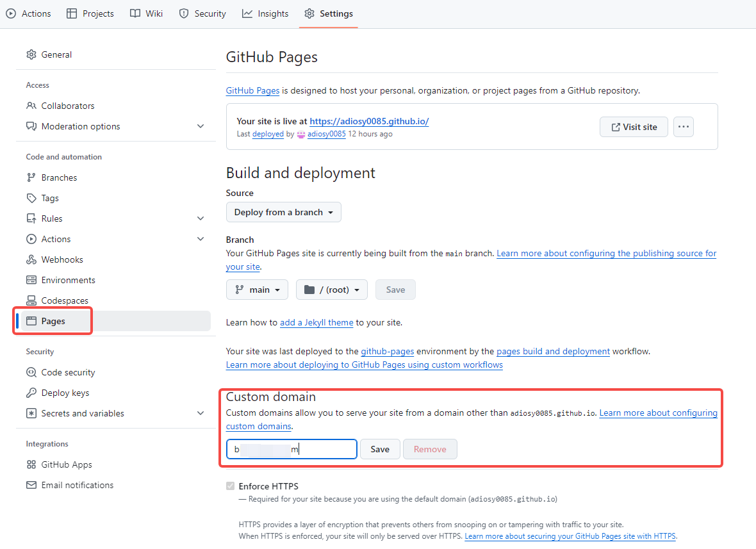The width and height of the screenshot is (756, 549).
Task: Open the securing GitHub Pages with HTTPS link
Action: (x=570, y=536)
